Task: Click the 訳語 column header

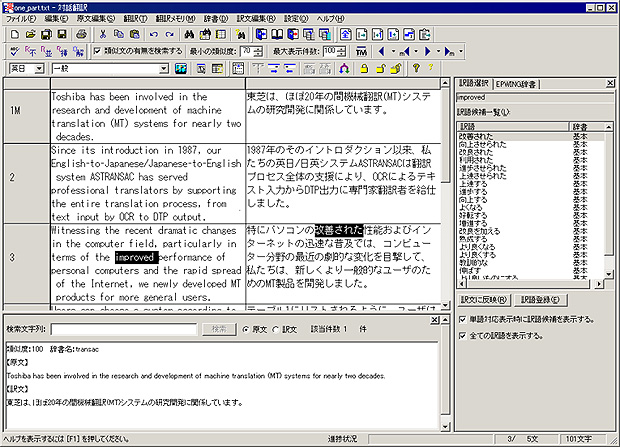Action: 513,127
